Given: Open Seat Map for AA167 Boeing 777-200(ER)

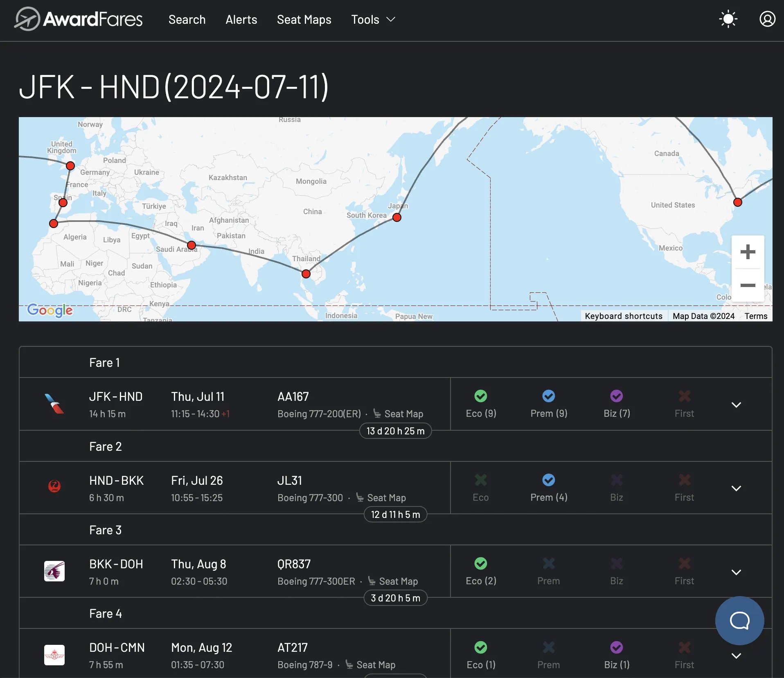Looking at the screenshot, I should 398,414.
